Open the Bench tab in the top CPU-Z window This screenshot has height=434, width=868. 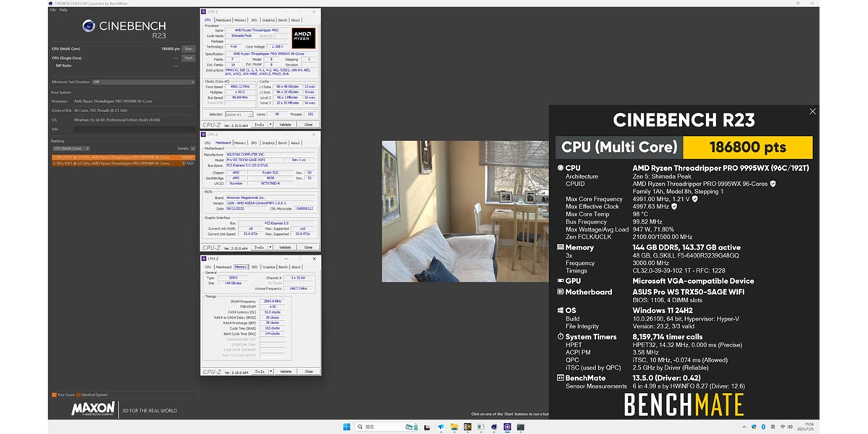coord(282,20)
